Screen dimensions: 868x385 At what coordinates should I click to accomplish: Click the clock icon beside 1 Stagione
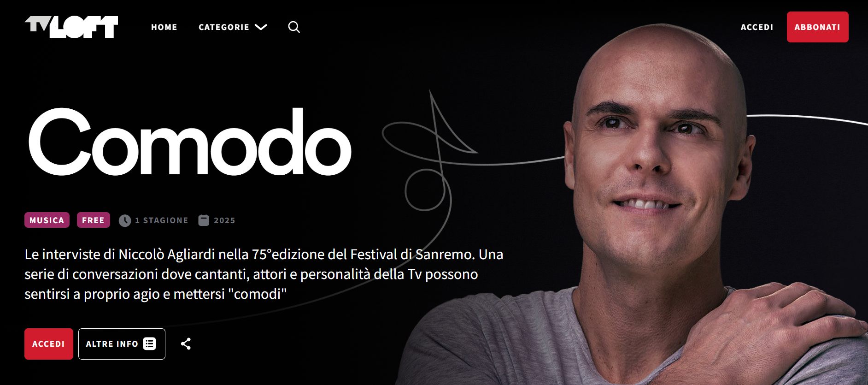click(125, 220)
